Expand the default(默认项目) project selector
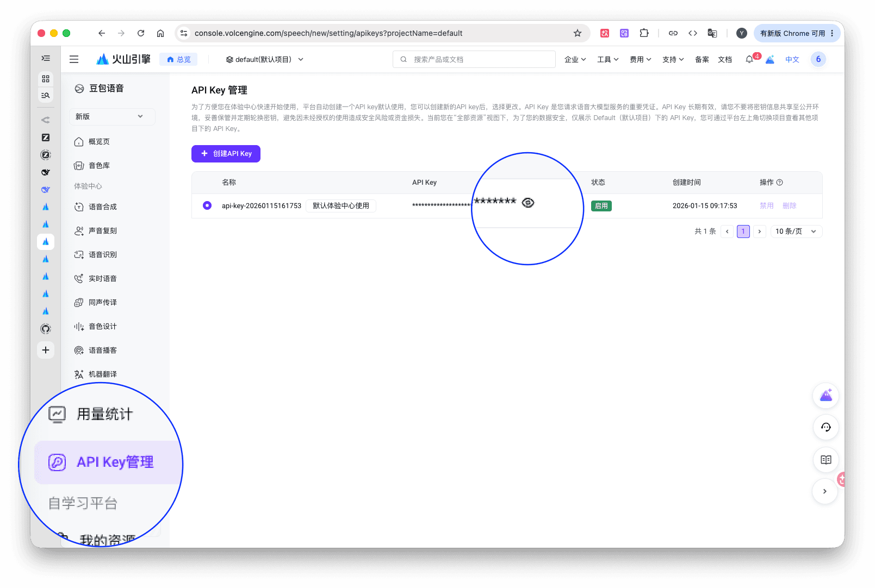Image resolution: width=875 pixels, height=588 pixels. (x=265, y=59)
